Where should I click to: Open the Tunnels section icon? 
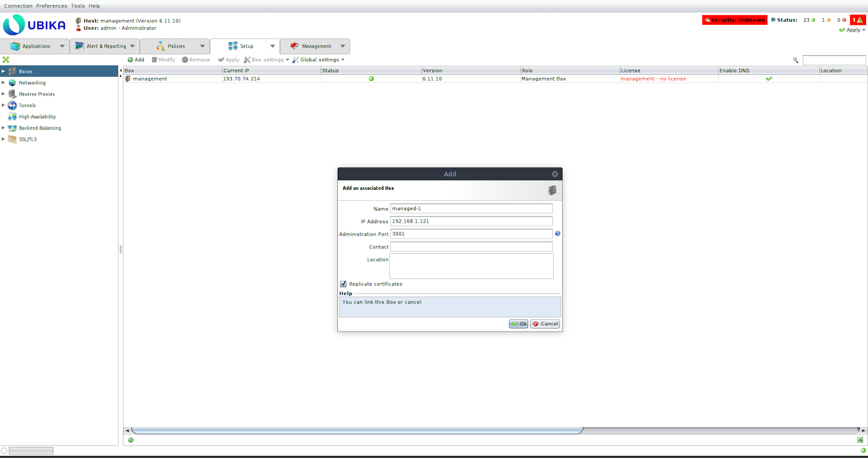12,105
